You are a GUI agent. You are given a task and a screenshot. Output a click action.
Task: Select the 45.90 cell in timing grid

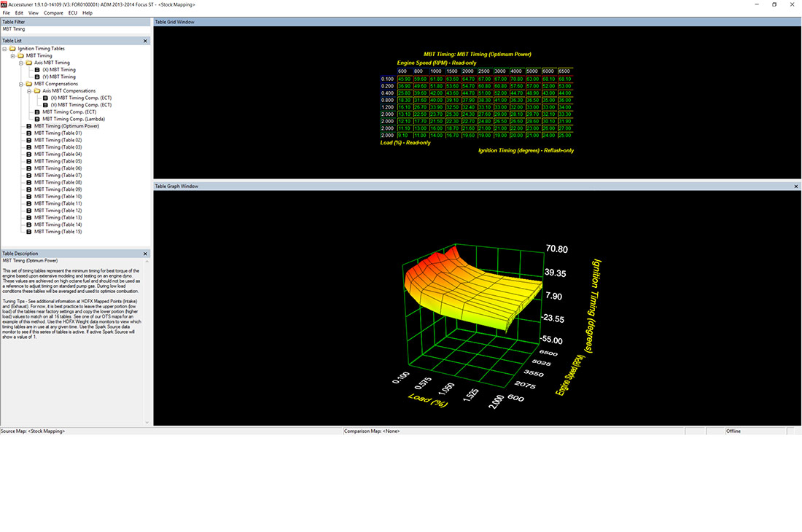point(404,79)
